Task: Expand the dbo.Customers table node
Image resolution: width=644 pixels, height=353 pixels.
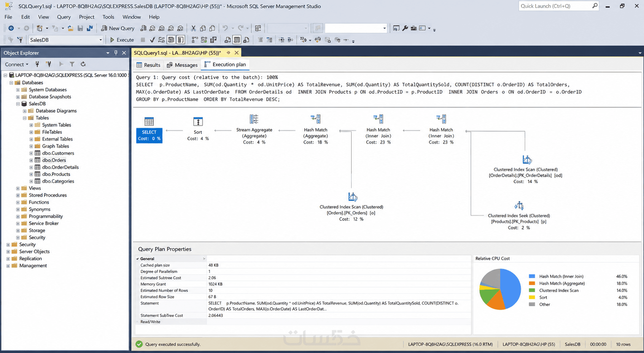Action: tap(31, 153)
